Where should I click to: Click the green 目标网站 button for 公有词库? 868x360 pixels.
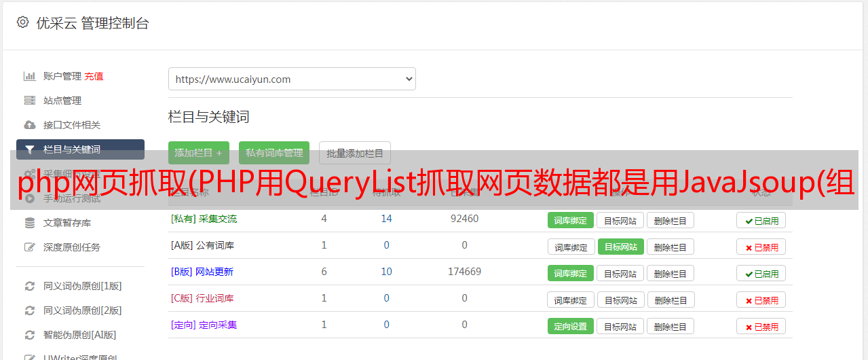click(x=621, y=247)
